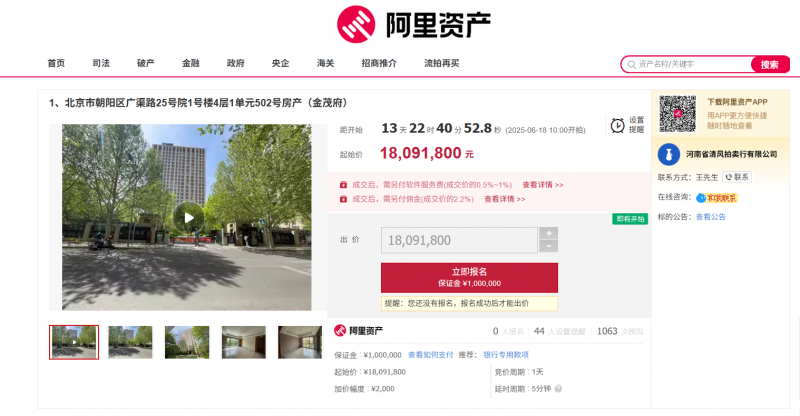Select first thumbnail with red border
The image size is (800, 416).
pyautogui.click(x=74, y=342)
